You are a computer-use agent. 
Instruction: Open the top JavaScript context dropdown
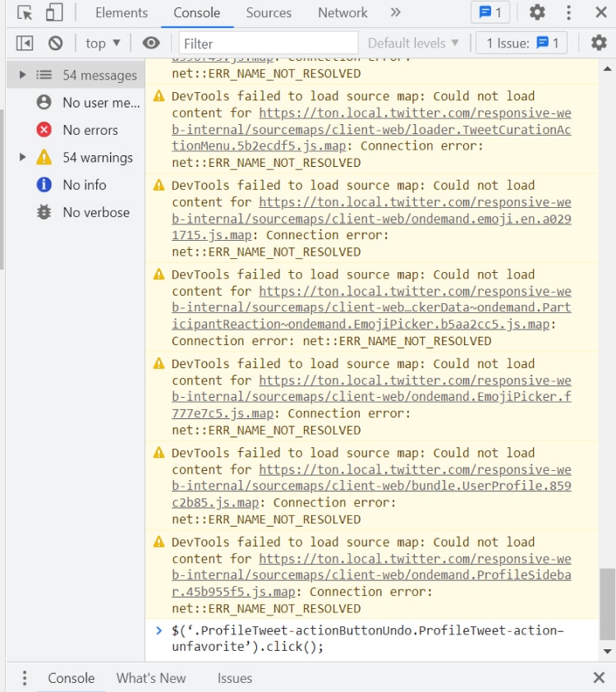point(103,43)
